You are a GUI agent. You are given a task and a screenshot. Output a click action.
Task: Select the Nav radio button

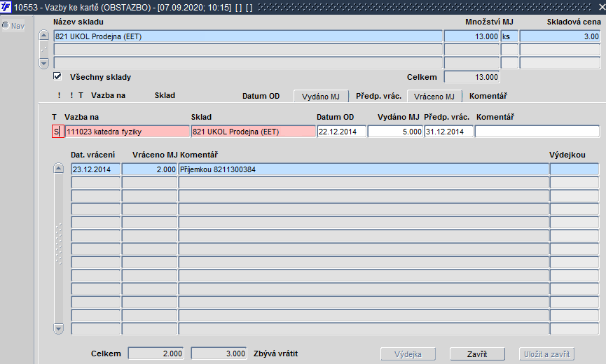6,26
